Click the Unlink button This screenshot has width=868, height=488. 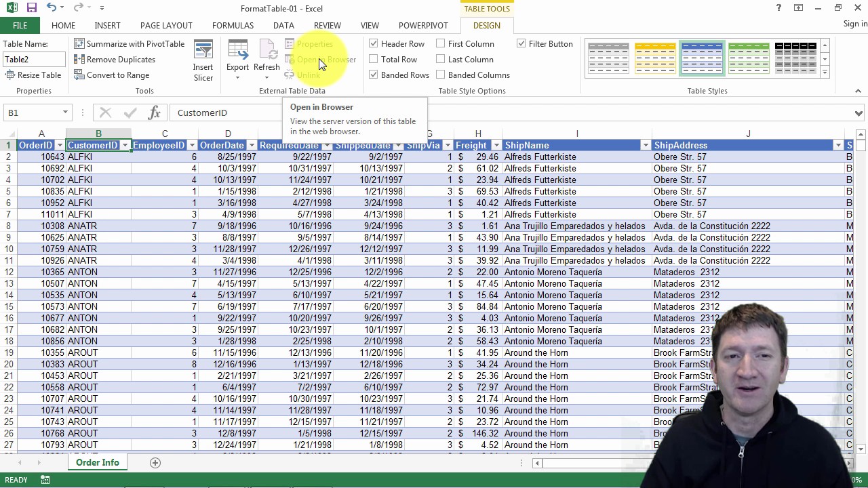(x=302, y=75)
